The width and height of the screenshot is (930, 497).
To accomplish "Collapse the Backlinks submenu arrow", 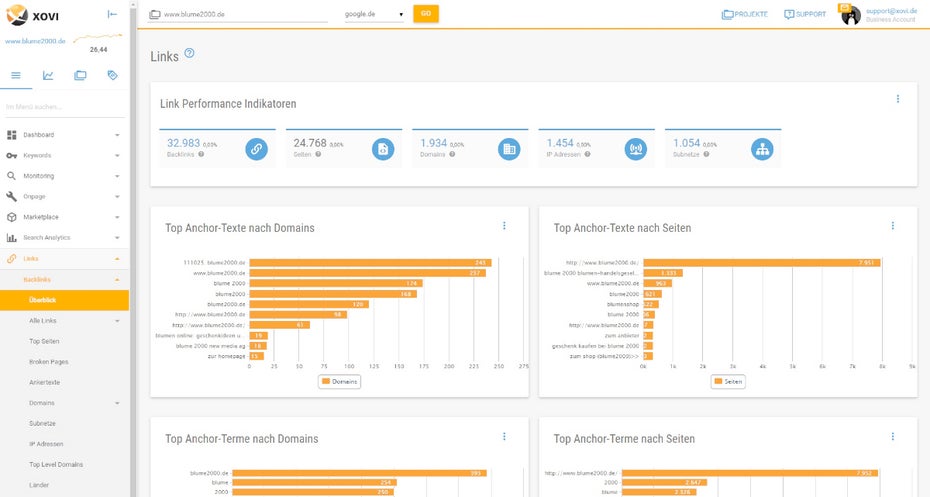I will pos(117,279).
